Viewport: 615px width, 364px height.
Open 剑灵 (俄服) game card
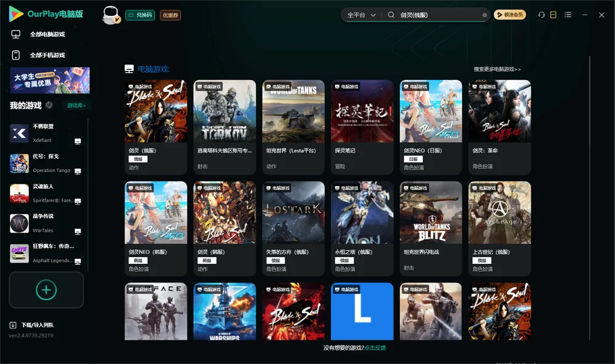[x=156, y=127]
